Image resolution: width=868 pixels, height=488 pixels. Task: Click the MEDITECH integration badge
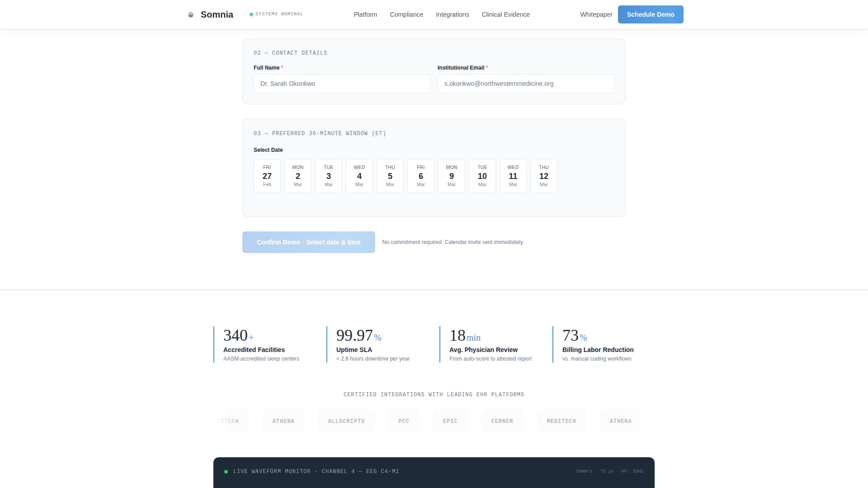561,421
